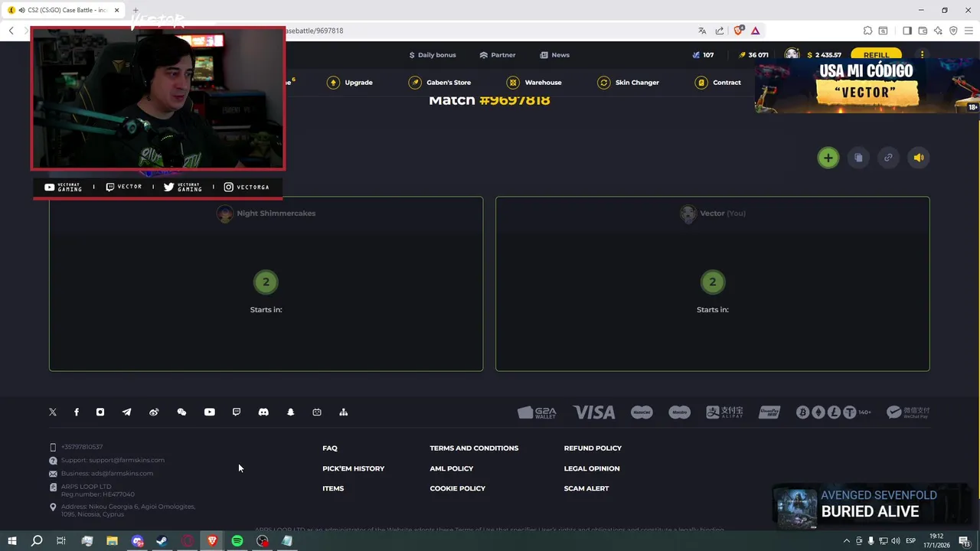Click the copy match icon
Screen dimensions: 980x551
tap(858, 158)
